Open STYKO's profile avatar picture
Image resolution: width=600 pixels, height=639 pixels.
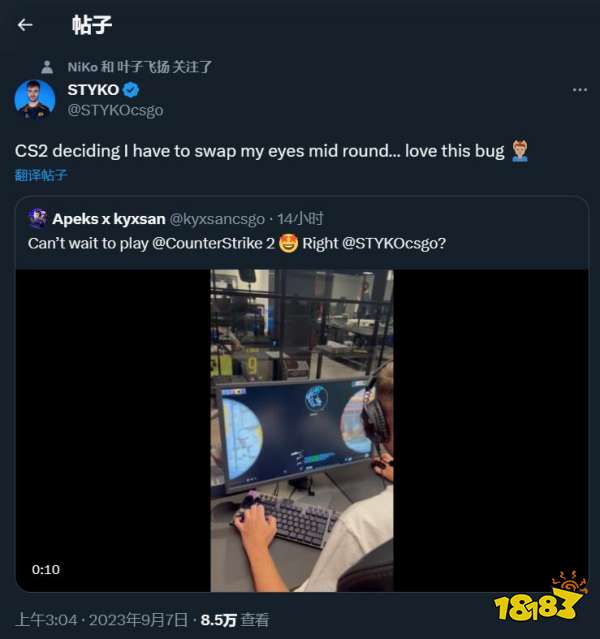35,99
